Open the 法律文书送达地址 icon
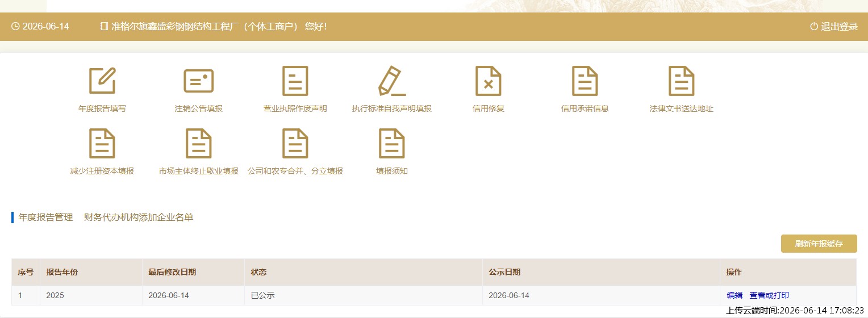This screenshot has height=318, width=868. pyautogui.click(x=682, y=81)
